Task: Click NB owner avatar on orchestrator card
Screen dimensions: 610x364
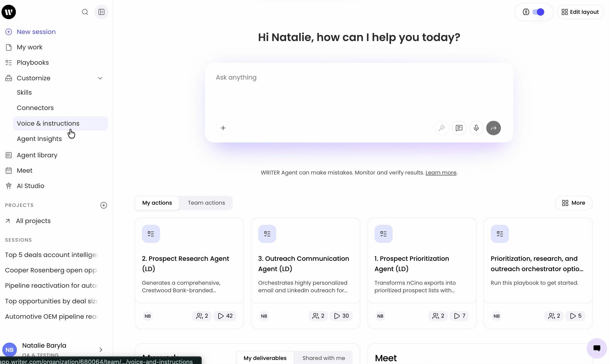Action: pyautogui.click(x=497, y=316)
